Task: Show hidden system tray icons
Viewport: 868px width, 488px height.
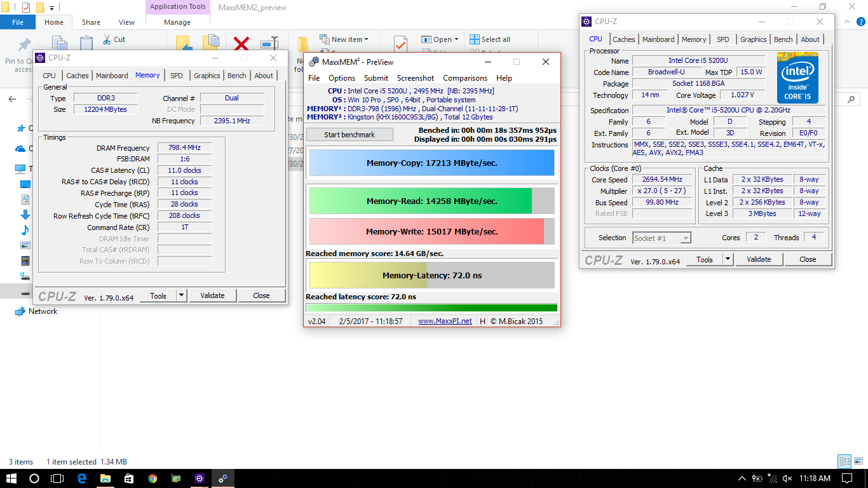Action: click(742, 478)
